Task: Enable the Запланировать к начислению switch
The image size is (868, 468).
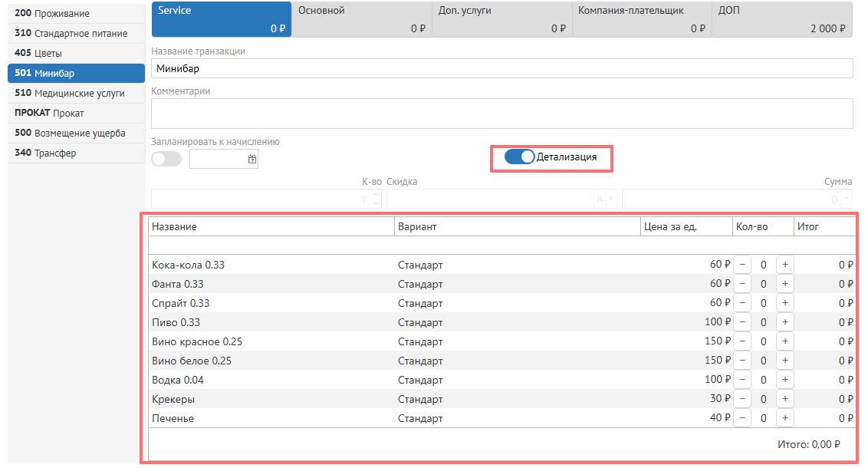Action: click(166, 159)
